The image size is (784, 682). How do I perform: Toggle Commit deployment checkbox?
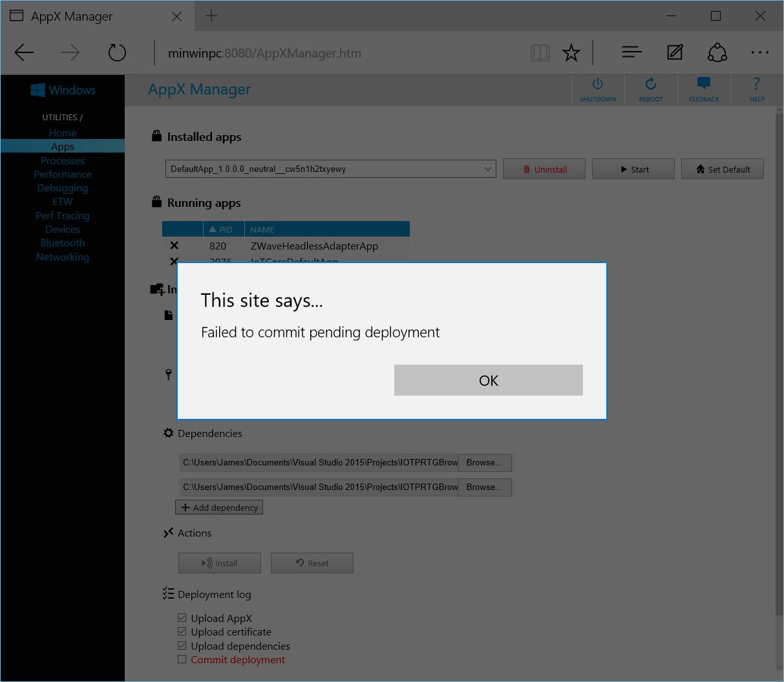pos(182,659)
